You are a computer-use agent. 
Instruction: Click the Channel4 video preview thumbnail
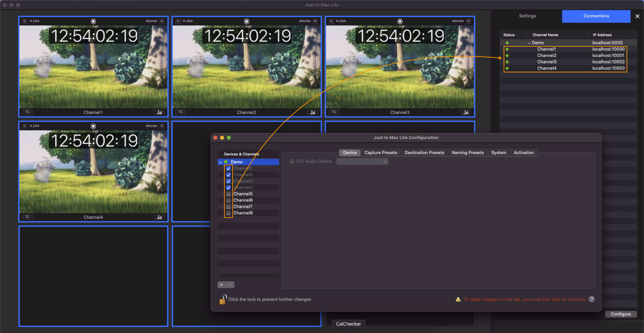(93, 172)
